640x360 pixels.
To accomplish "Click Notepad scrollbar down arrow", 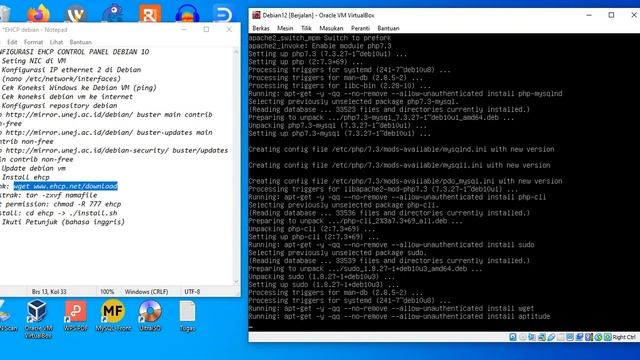I will click(x=236, y=281).
